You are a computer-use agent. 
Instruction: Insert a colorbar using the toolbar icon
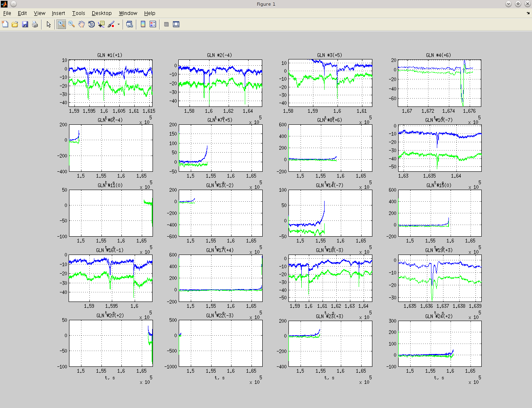click(x=143, y=25)
